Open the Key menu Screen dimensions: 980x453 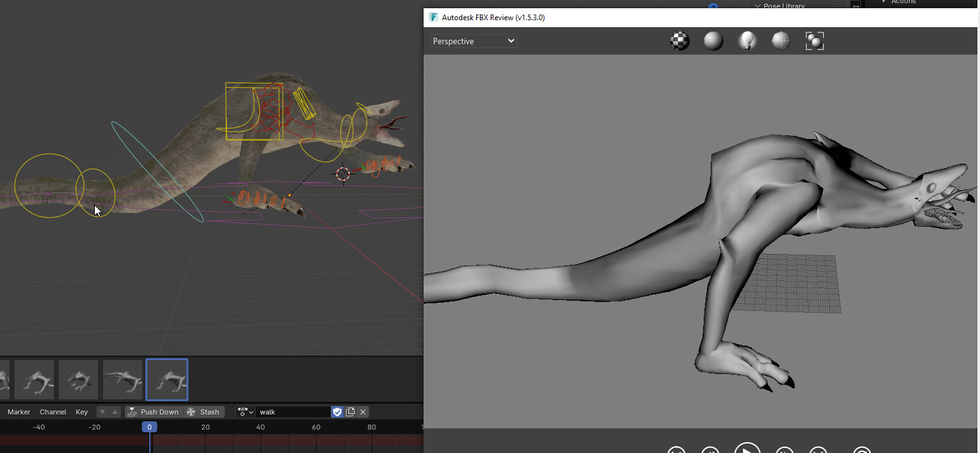point(82,412)
